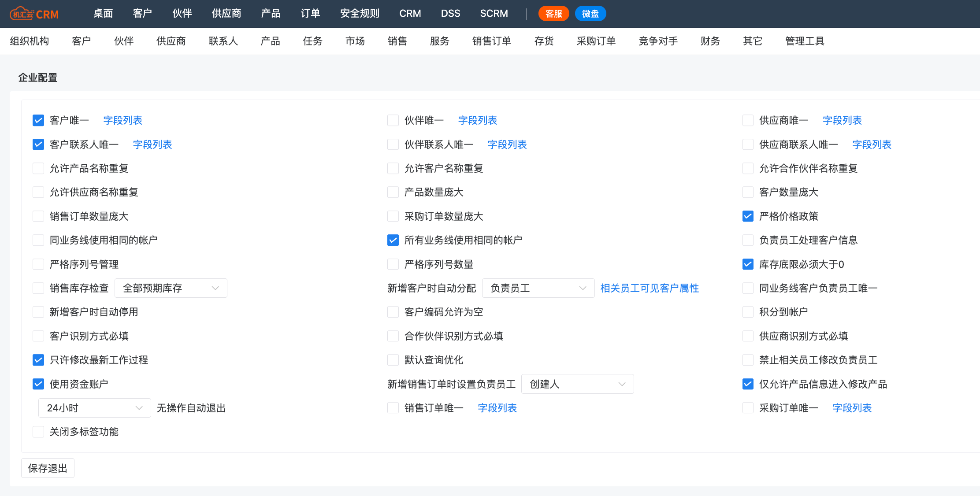Enable 伙伴唯一 checkbox
Image resolution: width=980 pixels, height=496 pixels.
tap(393, 120)
